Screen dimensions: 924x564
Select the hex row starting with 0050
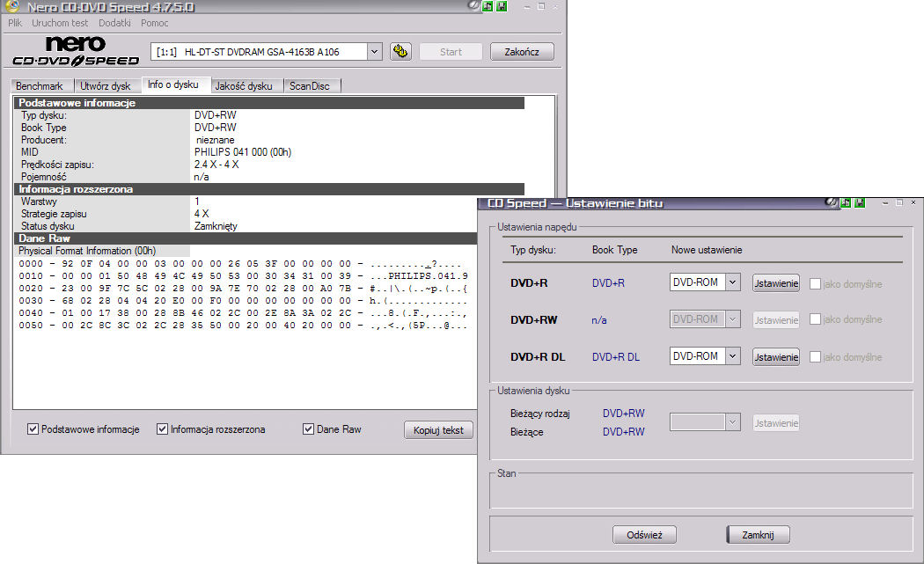244,326
